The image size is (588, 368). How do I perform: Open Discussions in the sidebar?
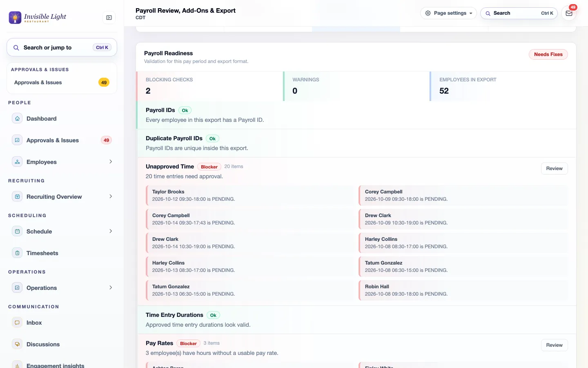(x=62, y=344)
